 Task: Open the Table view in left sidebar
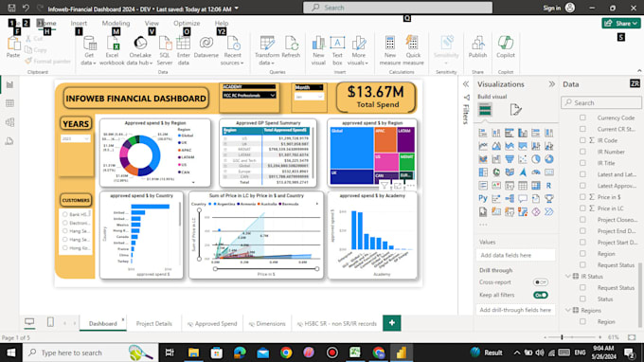(9, 103)
